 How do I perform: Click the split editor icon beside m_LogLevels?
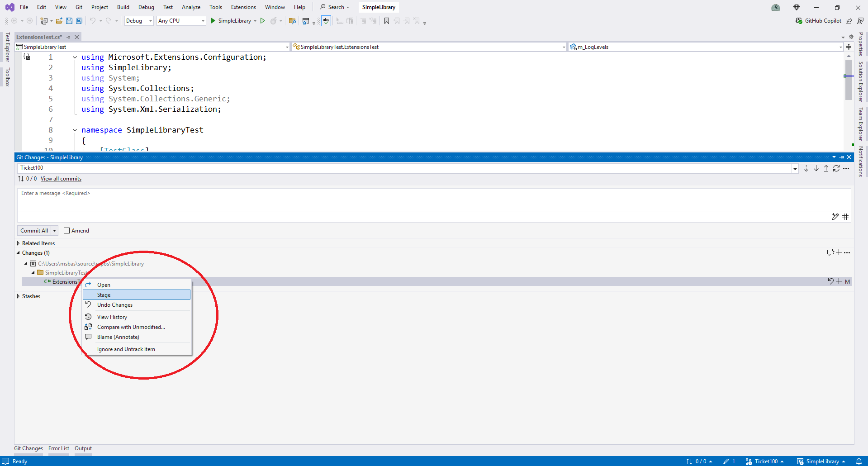tap(849, 47)
